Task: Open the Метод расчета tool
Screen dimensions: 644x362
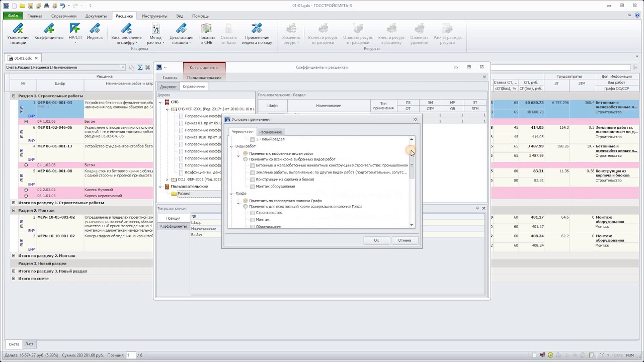Action: 155,34
